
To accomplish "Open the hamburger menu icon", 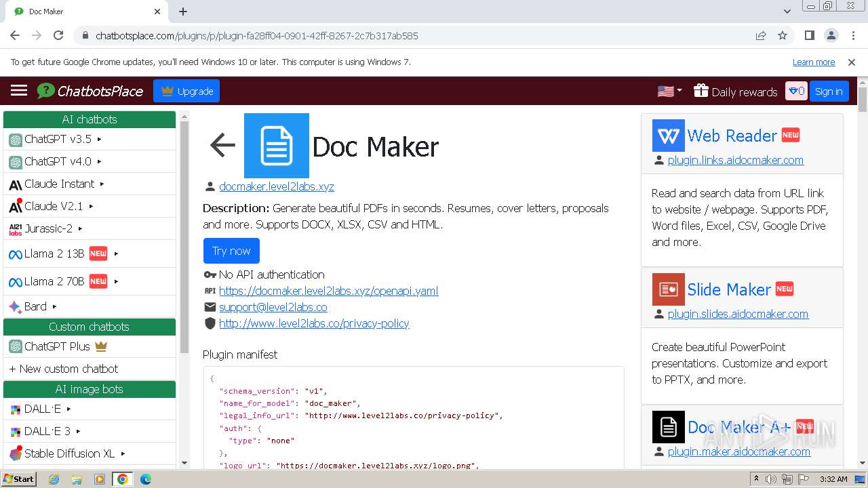I will tap(19, 91).
